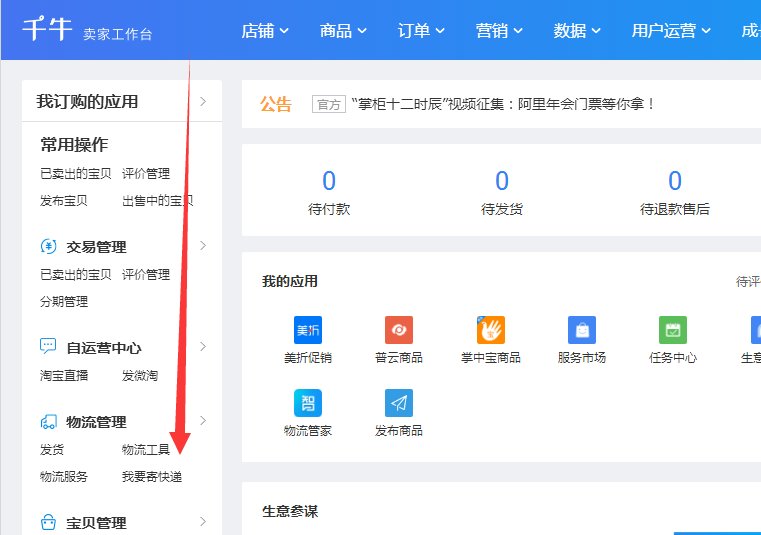Click the 宝贝管理 heading text
Image resolution: width=761 pixels, height=535 pixels.
click(x=96, y=523)
